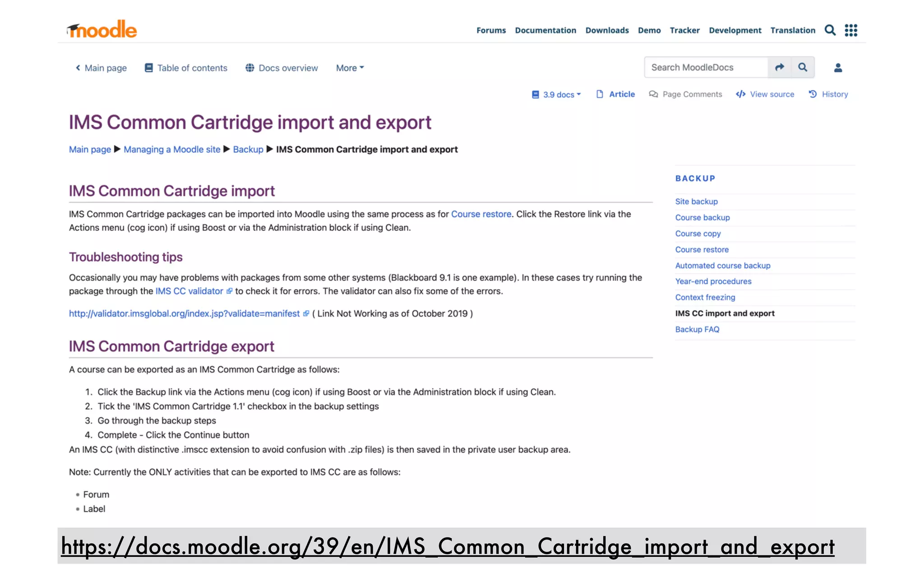This screenshot has width=924, height=578.
Task: Open the apps grid menu icon
Action: 851,30
